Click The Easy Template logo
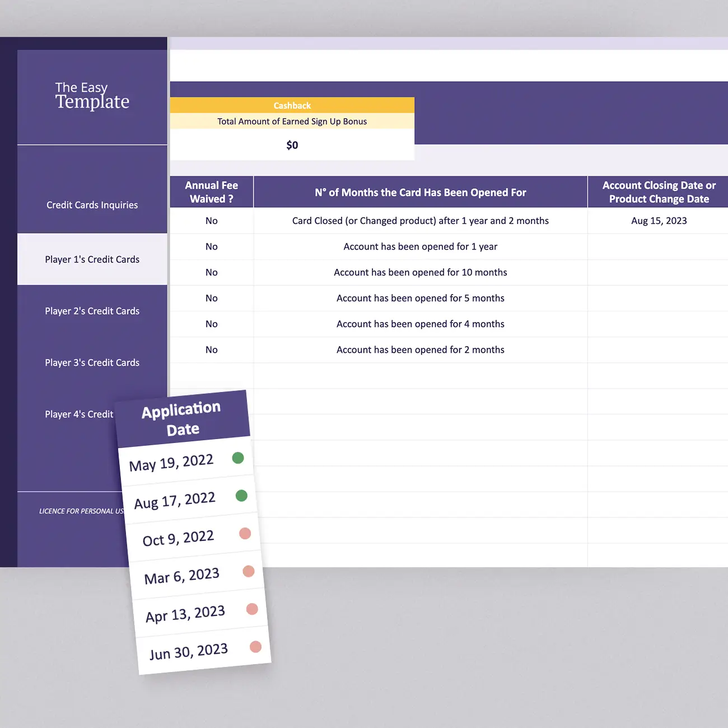 (x=92, y=96)
